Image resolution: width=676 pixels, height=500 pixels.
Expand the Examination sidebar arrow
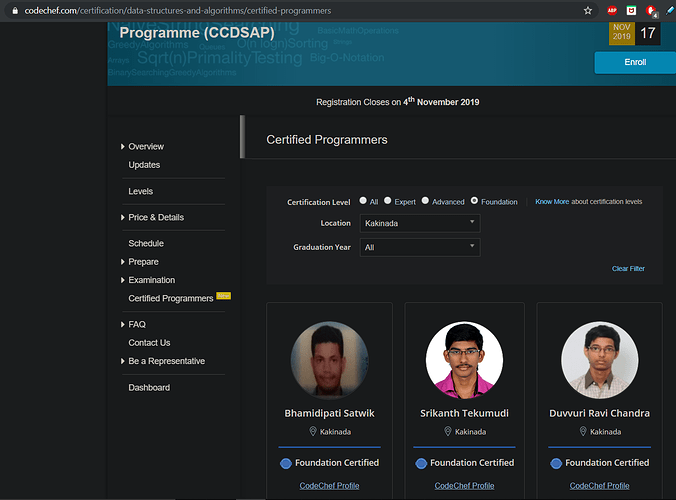click(x=122, y=280)
